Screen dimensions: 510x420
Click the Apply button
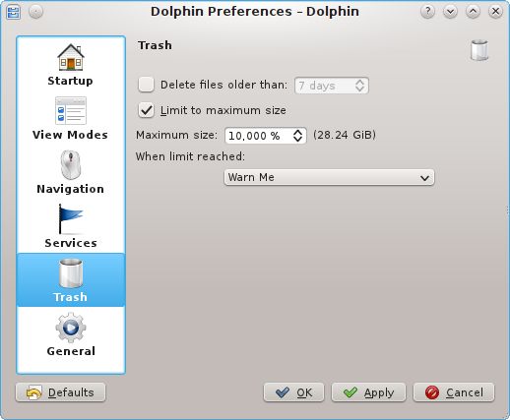pyautogui.click(x=368, y=392)
